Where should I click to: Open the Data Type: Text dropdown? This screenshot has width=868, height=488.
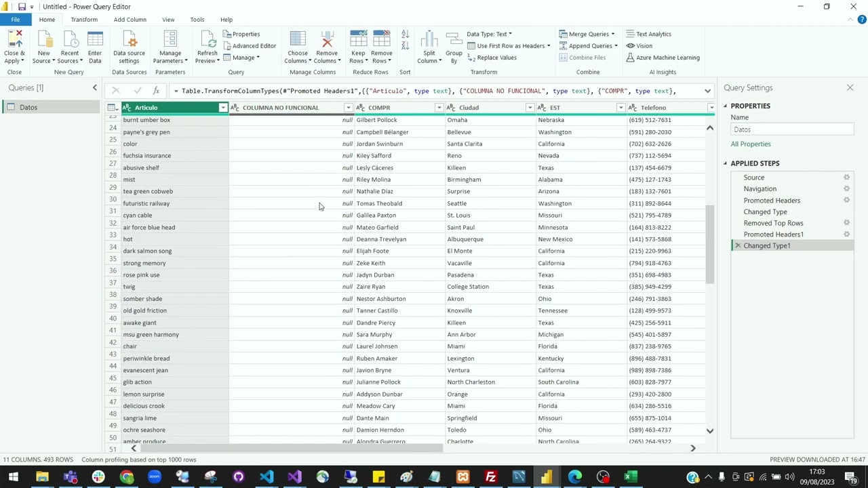tap(489, 34)
